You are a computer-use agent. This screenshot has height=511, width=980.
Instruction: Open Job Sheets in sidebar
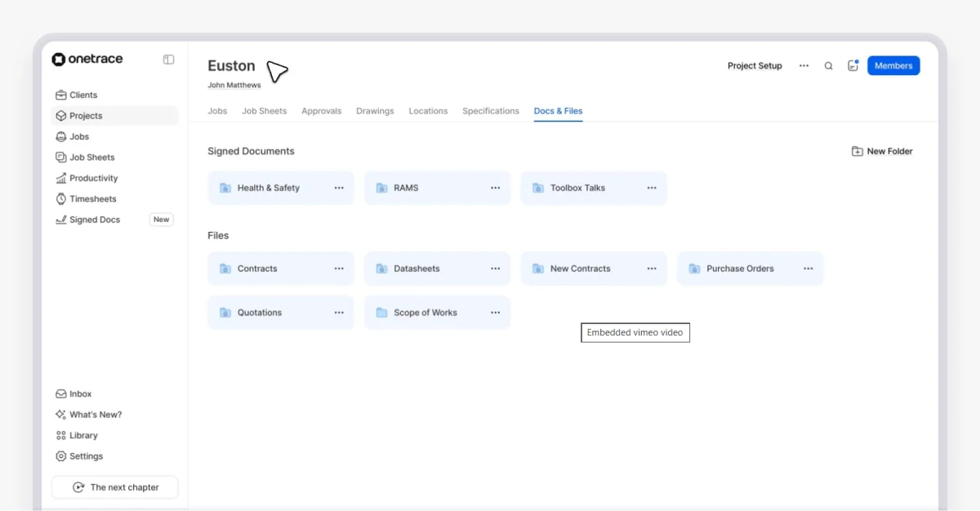click(114, 158)
